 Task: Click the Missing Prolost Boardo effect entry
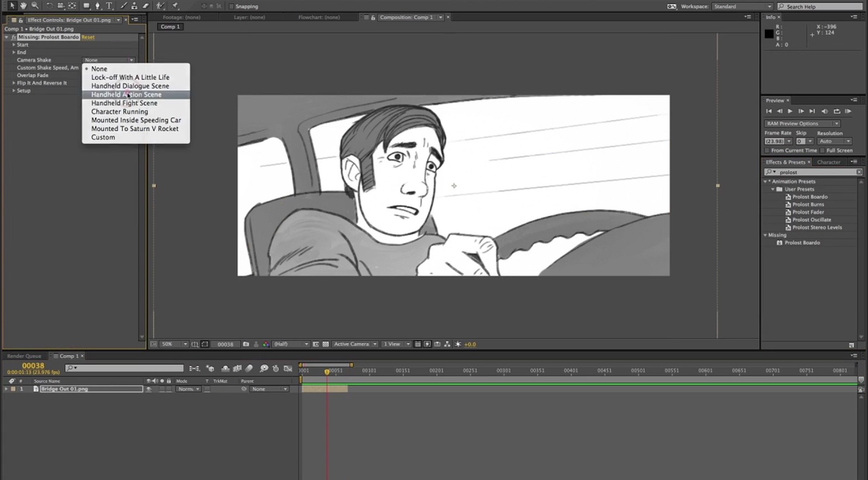tap(802, 242)
